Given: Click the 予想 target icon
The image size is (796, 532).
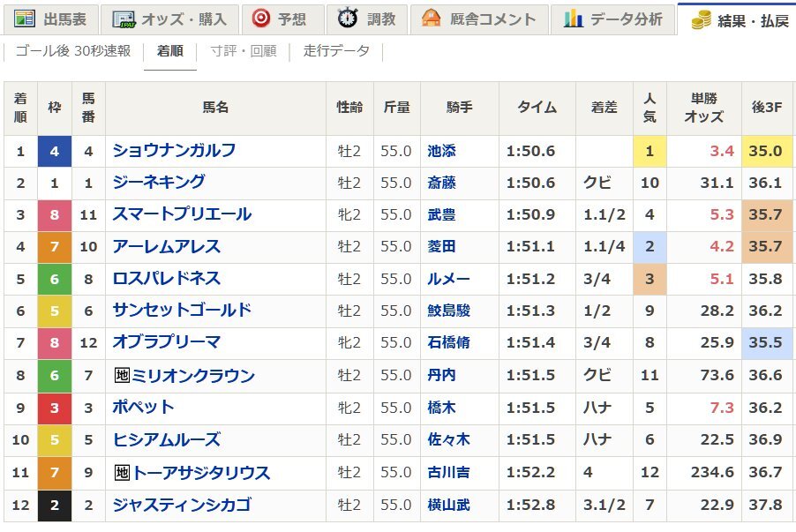Looking at the screenshot, I should 260,19.
